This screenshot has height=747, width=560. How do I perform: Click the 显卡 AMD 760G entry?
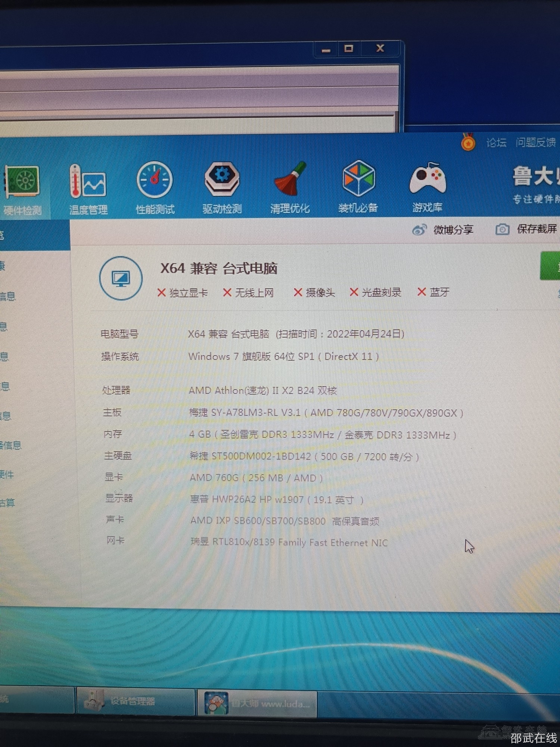[256, 478]
